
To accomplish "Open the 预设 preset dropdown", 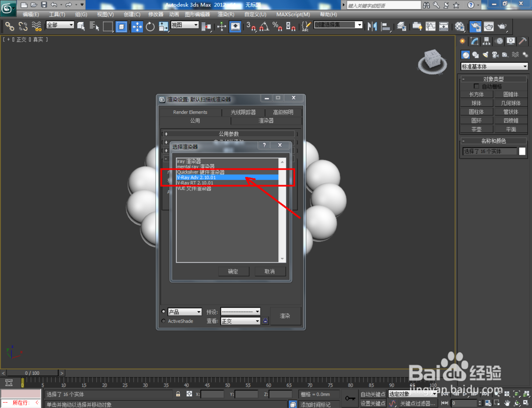I will click(x=240, y=311).
